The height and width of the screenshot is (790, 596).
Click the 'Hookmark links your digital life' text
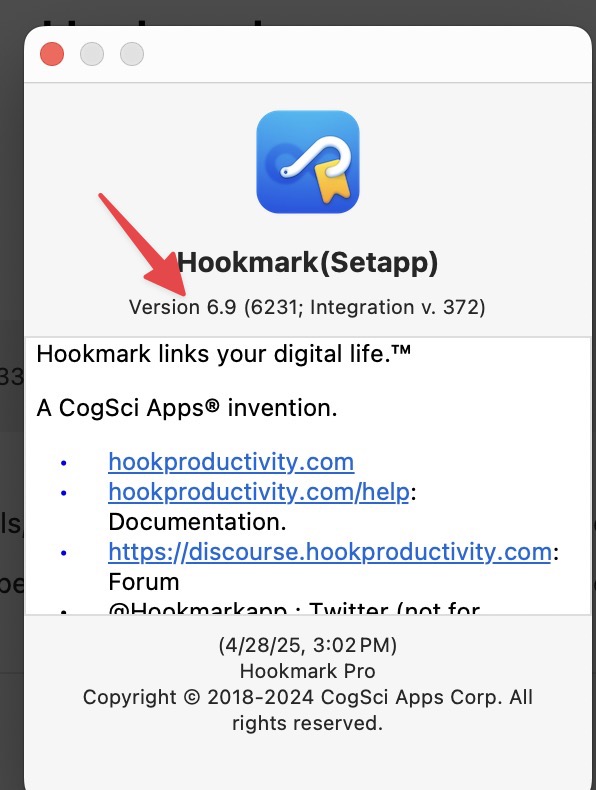coord(224,354)
